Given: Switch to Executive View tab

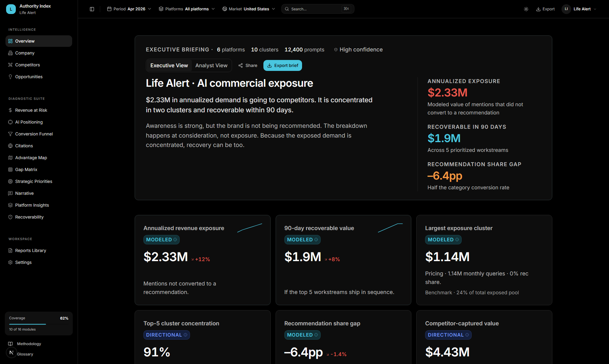Looking at the screenshot, I should 169,65.
